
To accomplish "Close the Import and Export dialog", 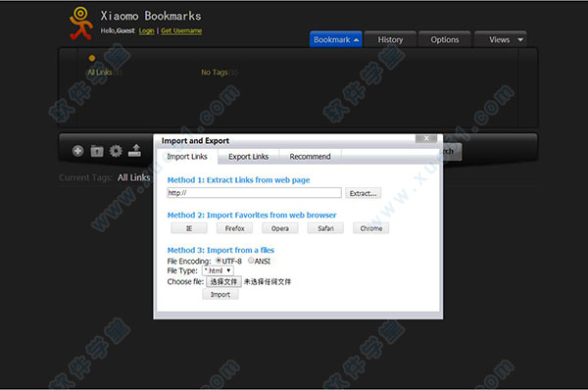I will (x=426, y=138).
